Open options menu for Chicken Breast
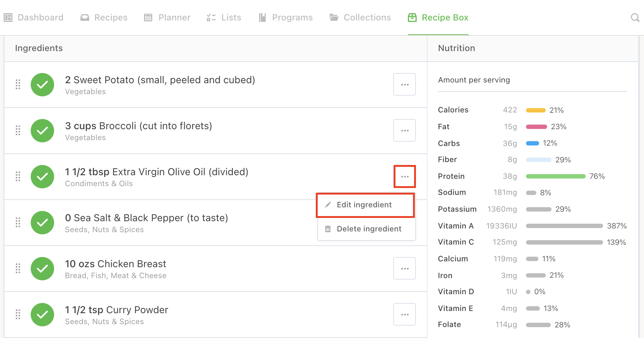644x338 pixels. click(405, 268)
